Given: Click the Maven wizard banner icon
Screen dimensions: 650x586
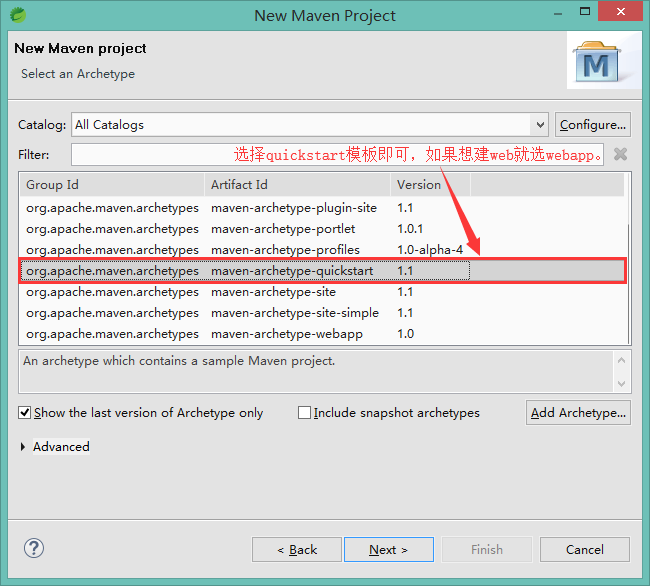Looking at the screenshot, I should (x=597, y=62).
